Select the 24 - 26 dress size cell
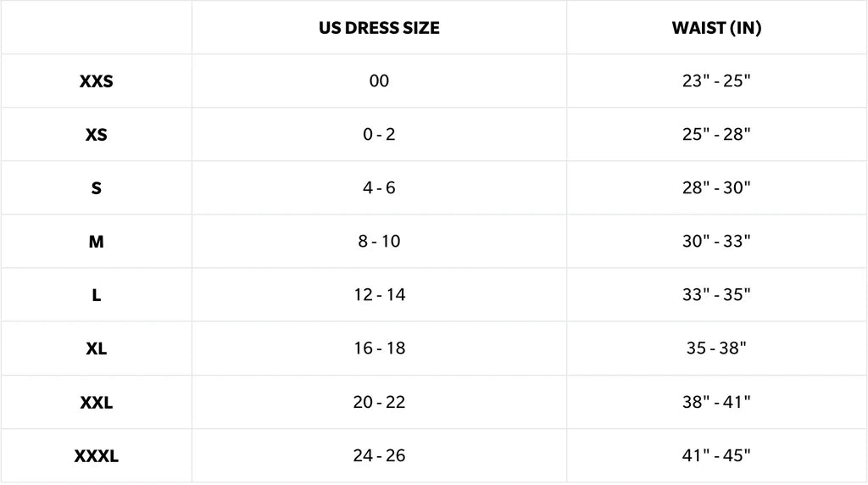Image resolution: width=868 pixels, height=485 pixels. [x=379, y=455]
